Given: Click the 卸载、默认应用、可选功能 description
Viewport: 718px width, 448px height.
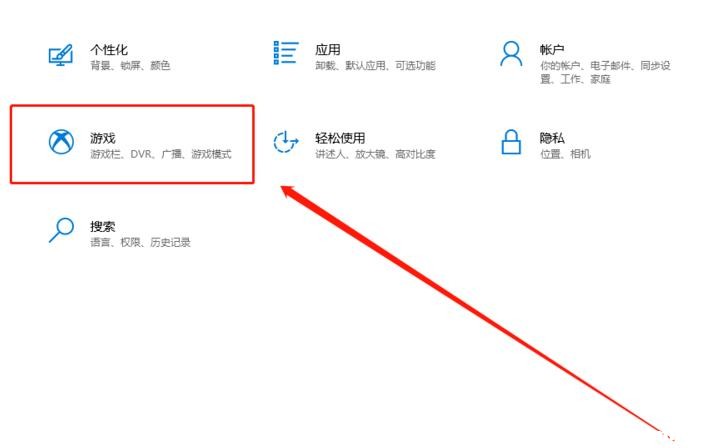Looking at the screenshot, I should [x=375, y=66].
